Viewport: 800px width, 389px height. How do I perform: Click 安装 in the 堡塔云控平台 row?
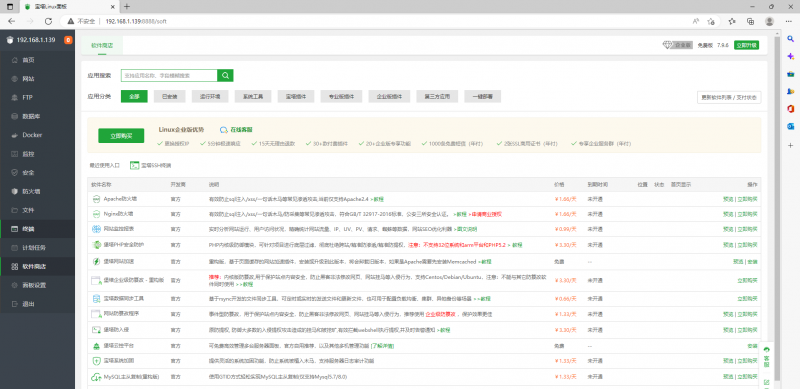tap(753, 346)
